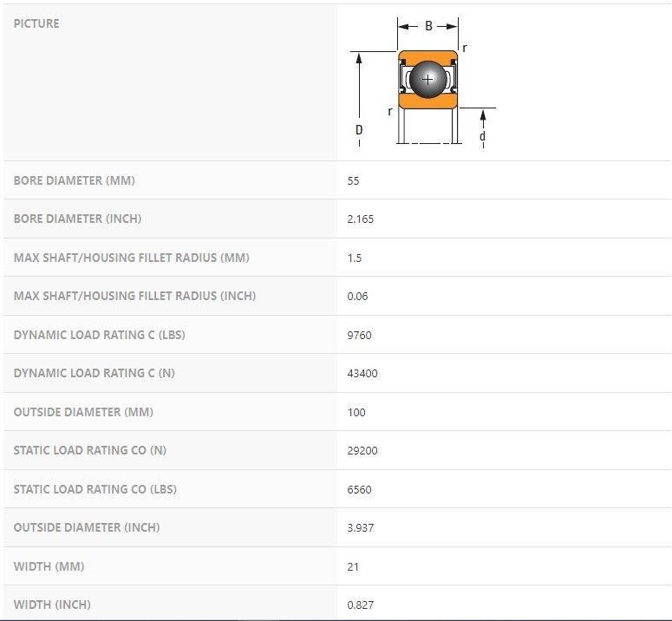
Task: Click width value 21
Action: coord(353,567)
